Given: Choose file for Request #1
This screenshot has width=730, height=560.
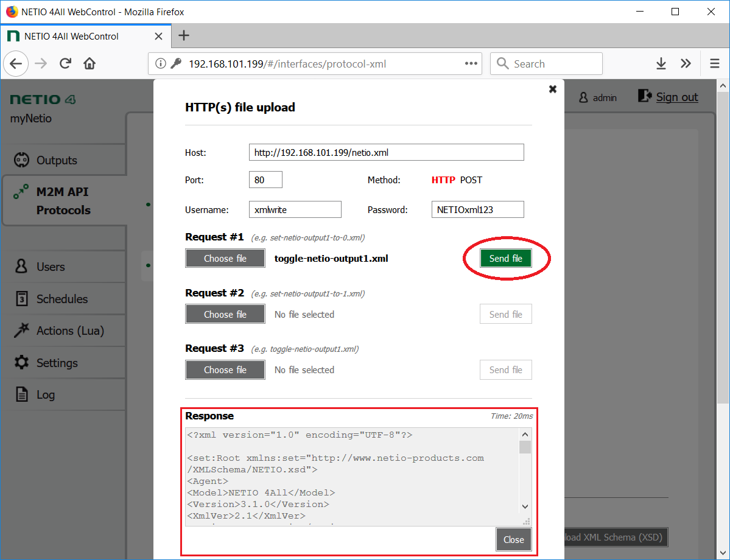Looking at the screenshot, I should coord(225,258).
